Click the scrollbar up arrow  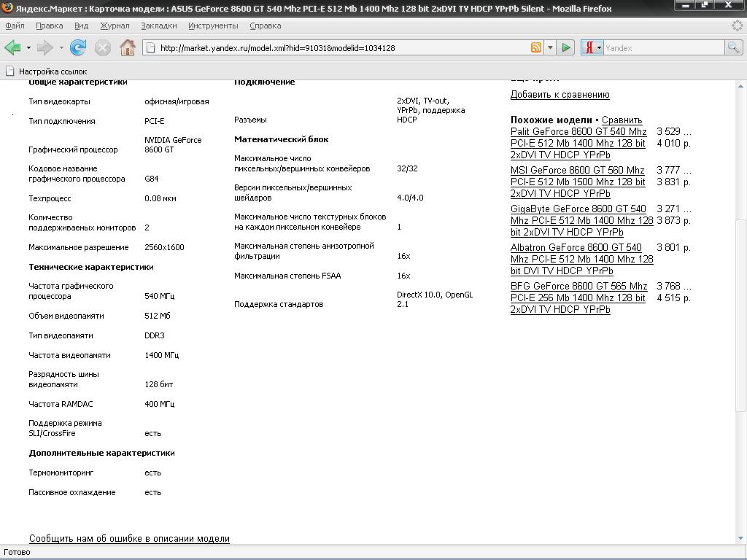coord(741,86)
